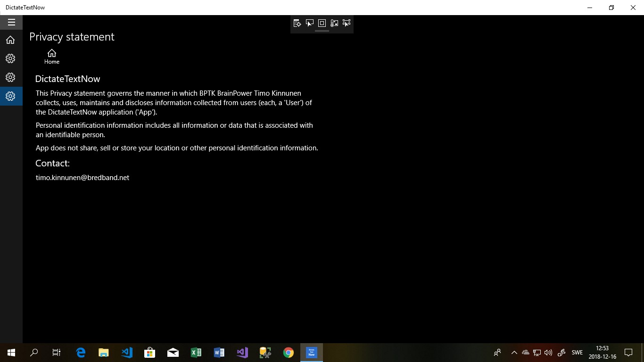Click the thermometer hot reload icon
The height and width of the screenshot is (362, 644).
pyautogui.click(x=334, y=23)
